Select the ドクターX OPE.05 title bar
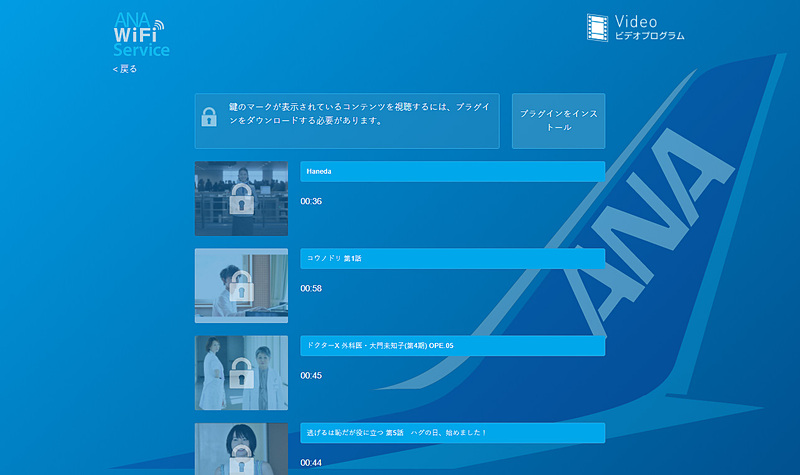Viewport: 800px width, 475px height. 453,346
